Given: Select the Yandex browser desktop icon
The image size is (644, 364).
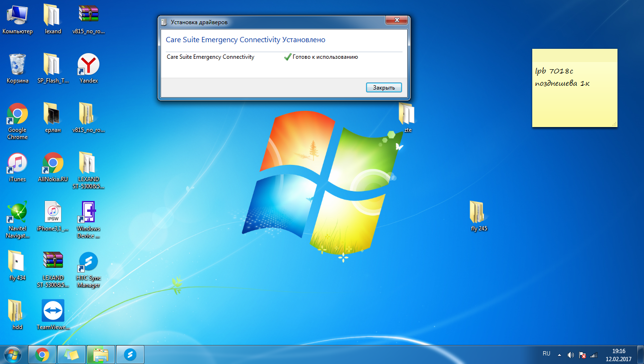Looking at the screenshot, I should (x=89, y=65).
